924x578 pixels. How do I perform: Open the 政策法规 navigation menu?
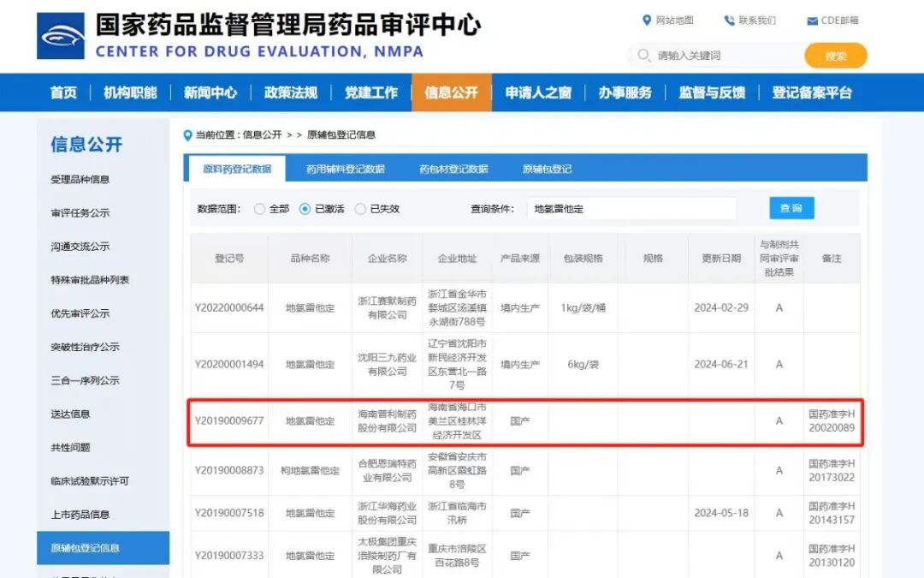(291, 92)
